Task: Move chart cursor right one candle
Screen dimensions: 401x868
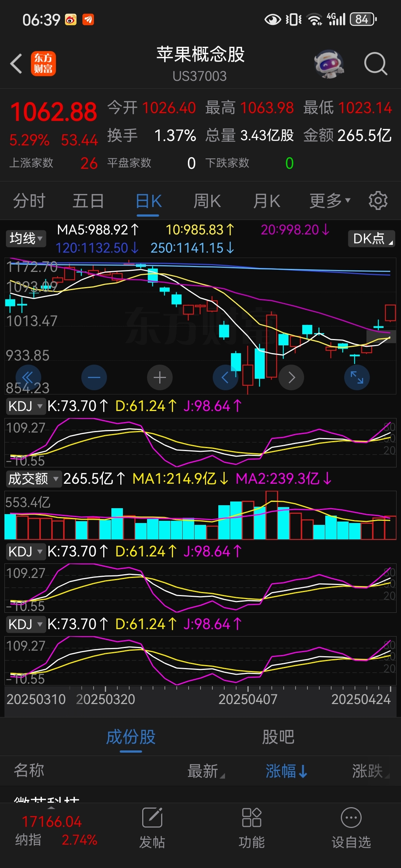Action: coord(291,378)
